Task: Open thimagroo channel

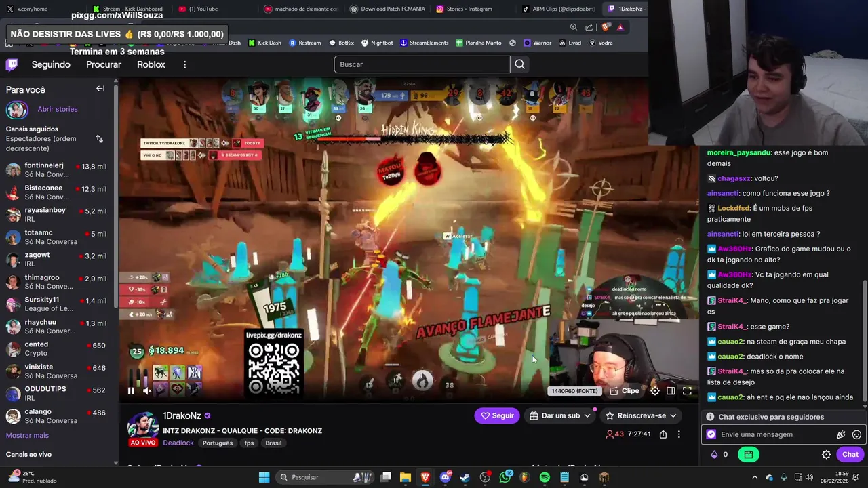Action: pyautogui.click(x=57, y=282)
